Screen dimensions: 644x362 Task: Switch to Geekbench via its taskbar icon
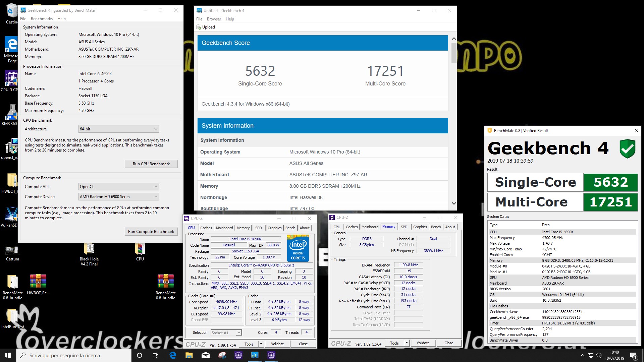pos(255,355)
